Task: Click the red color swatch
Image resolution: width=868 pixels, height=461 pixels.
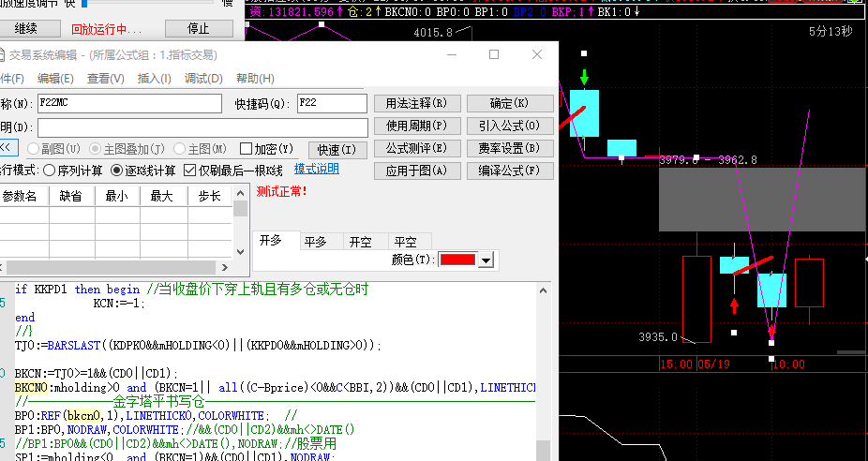Action: (x=457, y=260)
